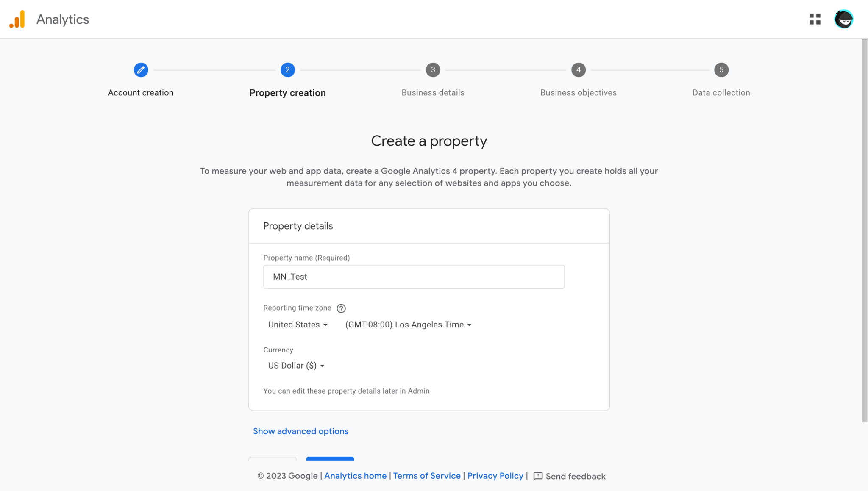Click Show advanced options

[300, 431]
